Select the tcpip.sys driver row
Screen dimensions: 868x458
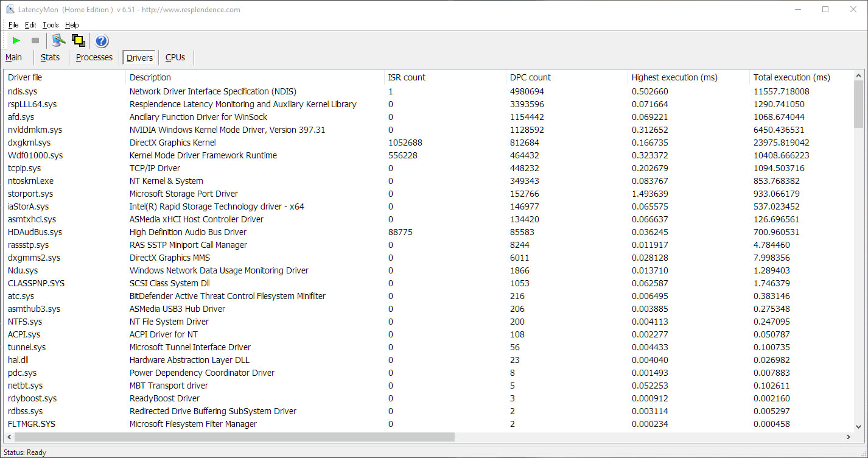429,168
